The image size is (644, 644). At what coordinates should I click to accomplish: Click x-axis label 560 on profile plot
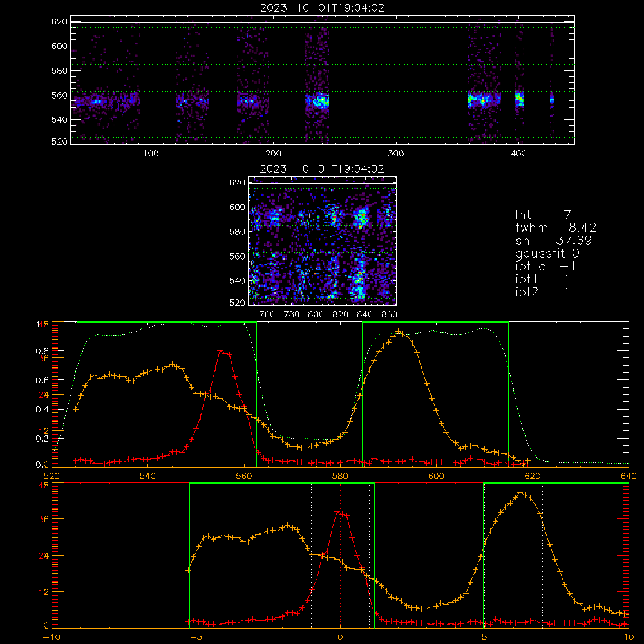coord(244,476)
